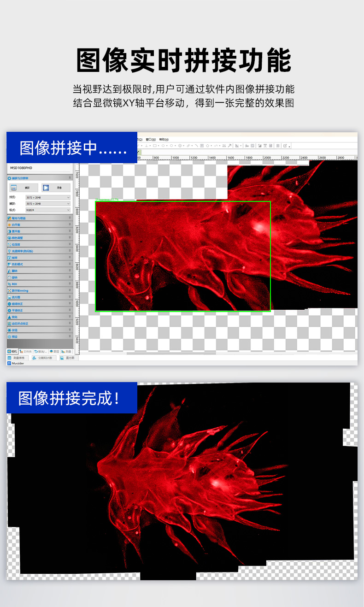
Task: Switch to the 图层 layers tab
Action: tap(54, 351)
